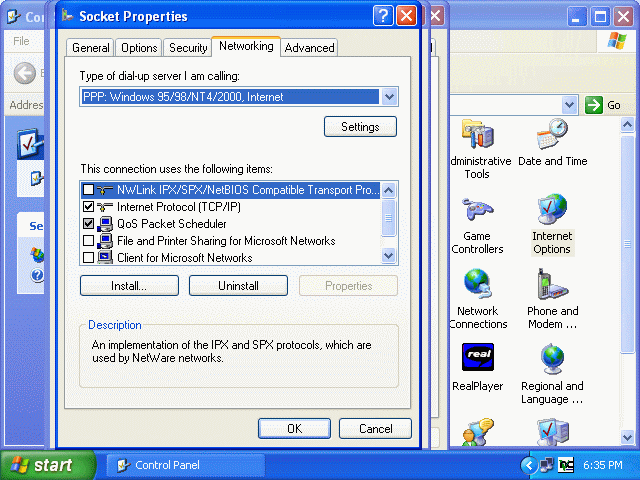Viewport: 640px width, 480px height.
Task: Click the tray icon beside the clock
Action: click(x=566, y=464)
